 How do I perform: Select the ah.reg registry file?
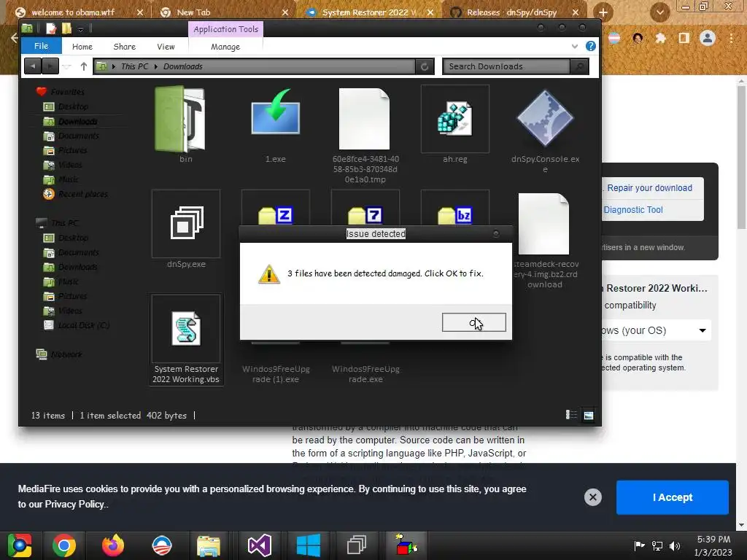455,119
